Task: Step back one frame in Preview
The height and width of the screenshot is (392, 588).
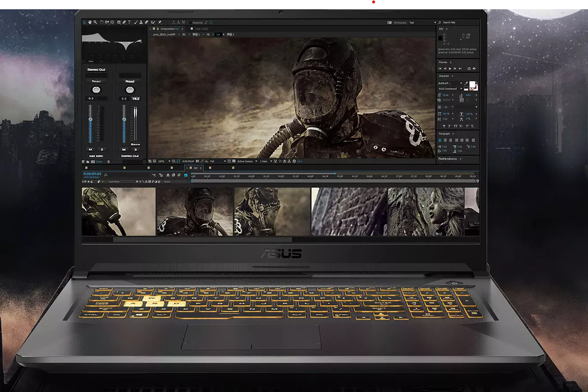Action: click(x=445, y=68)
